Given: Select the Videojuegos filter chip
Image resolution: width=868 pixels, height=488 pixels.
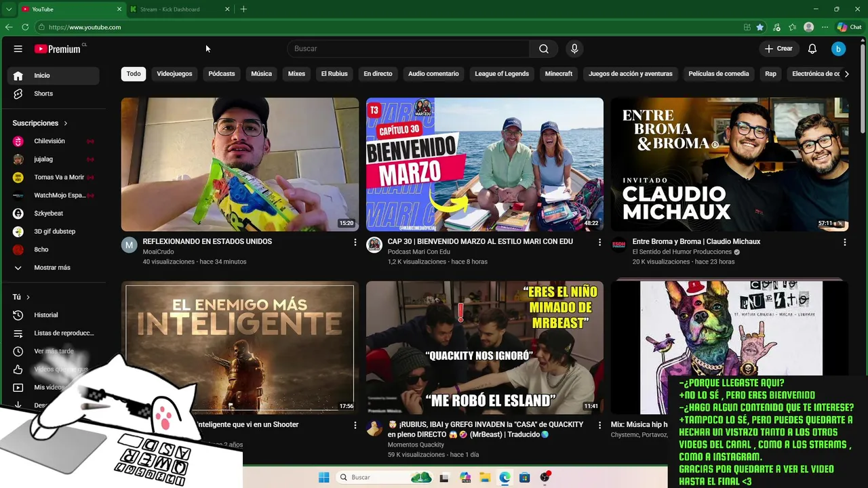Looking at the screenshot, I should 174,74.
